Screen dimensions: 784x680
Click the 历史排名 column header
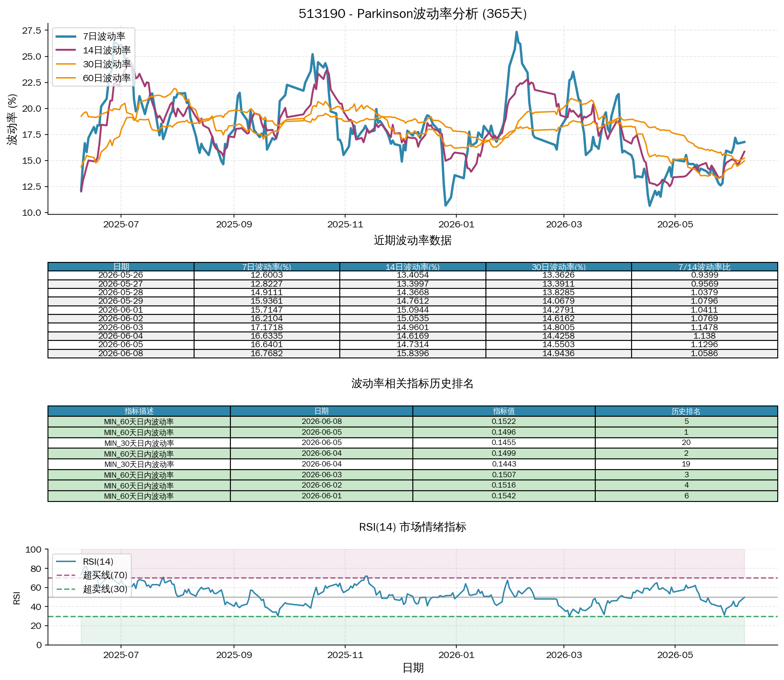coord(686,411)
